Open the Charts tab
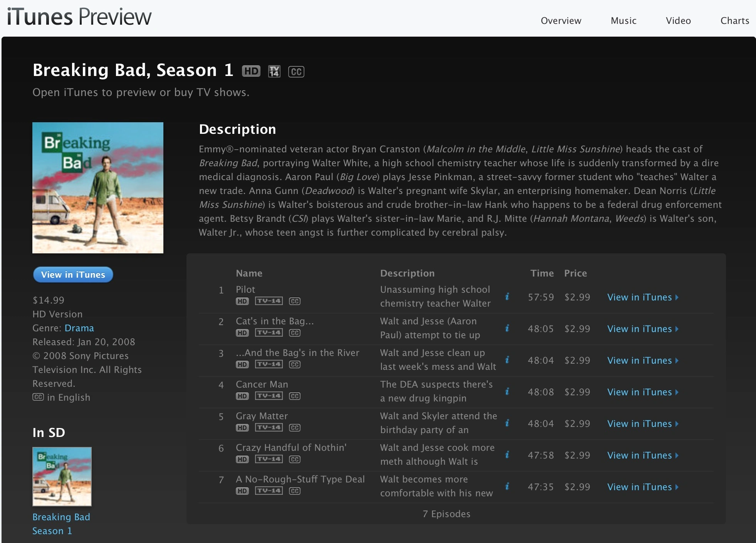This screenshot has height=543, width=756. (x=735, y=21)
